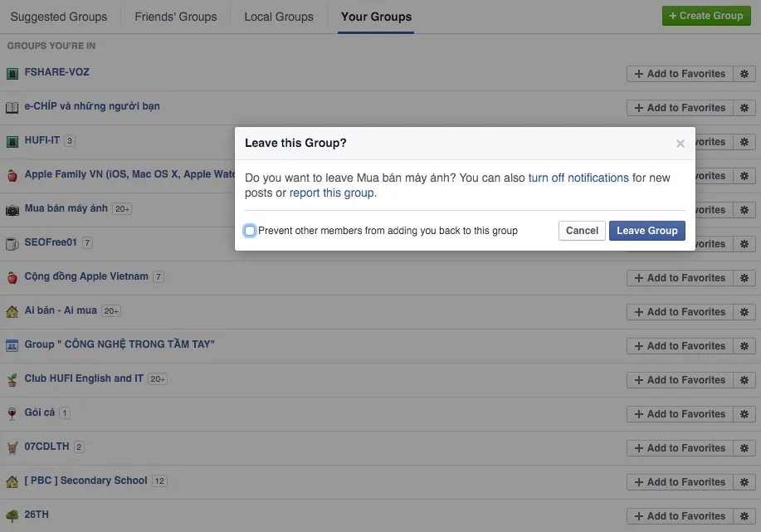Open settings gear for Ai bán - Ai mua
Screen dimensions: 761x532
(744, 311)
